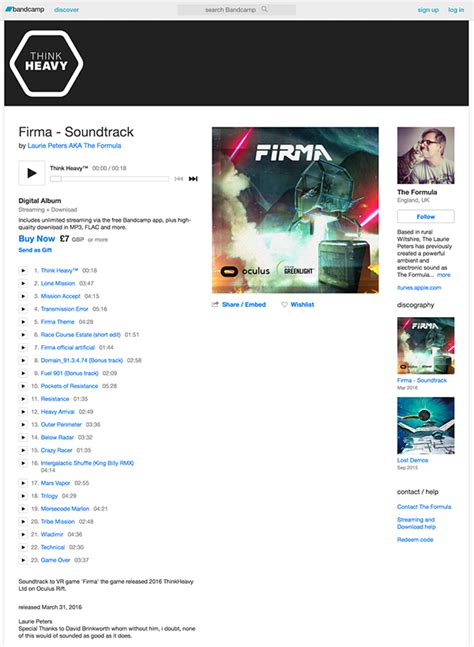Open the log in link
474x647 pixels.
(456, 9)
